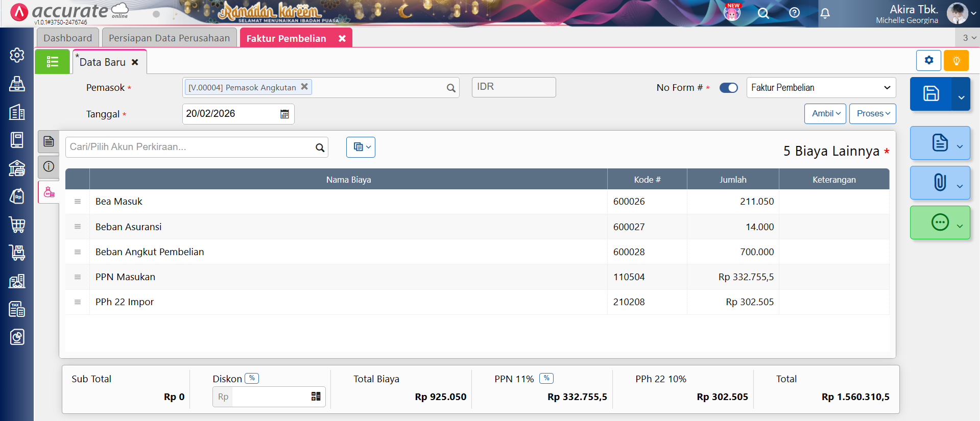Toggle Diskon percent mode
980x421 pixels.
(252, 378)
